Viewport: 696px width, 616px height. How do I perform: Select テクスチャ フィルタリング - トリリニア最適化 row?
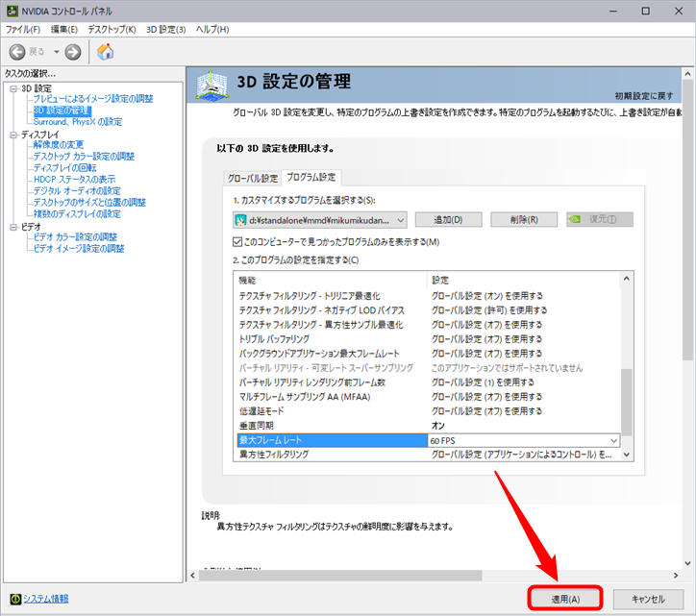(x=427, y=296)
